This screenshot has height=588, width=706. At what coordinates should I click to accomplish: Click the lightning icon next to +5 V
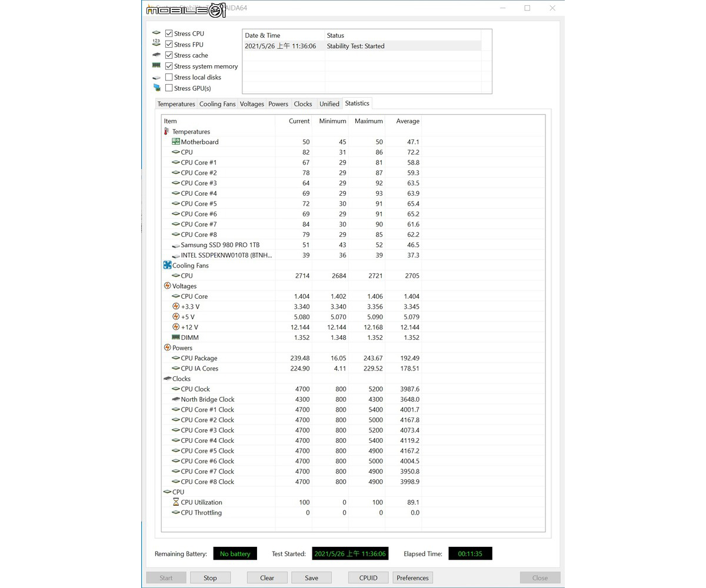click(x=175, y=317)
